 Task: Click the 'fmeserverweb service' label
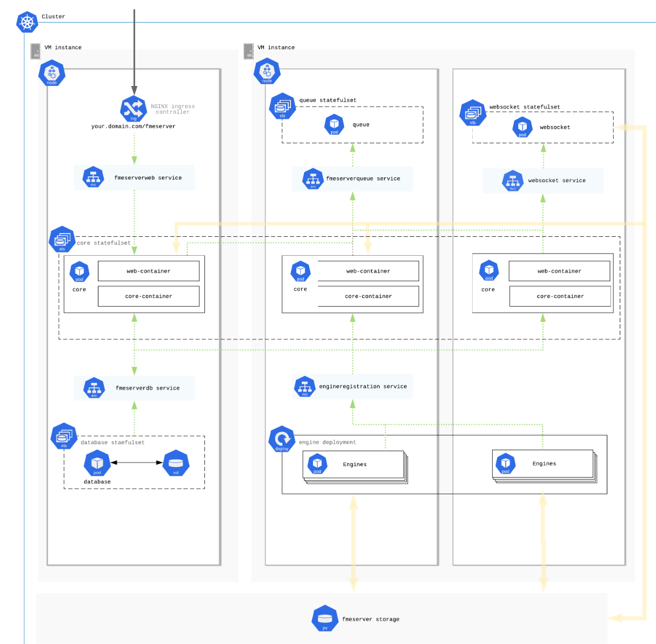pos(148,178)
